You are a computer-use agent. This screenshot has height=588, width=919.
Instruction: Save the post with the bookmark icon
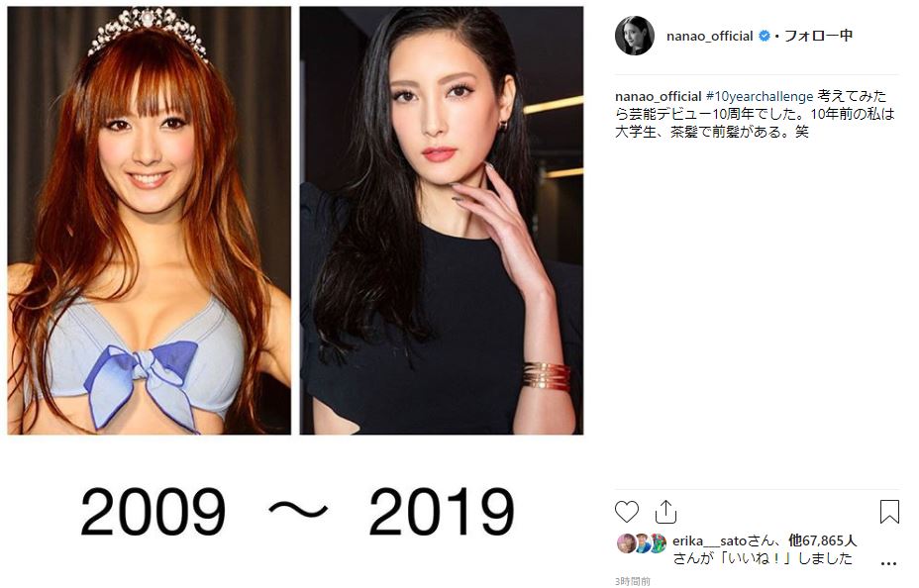[x=889, y=511]
